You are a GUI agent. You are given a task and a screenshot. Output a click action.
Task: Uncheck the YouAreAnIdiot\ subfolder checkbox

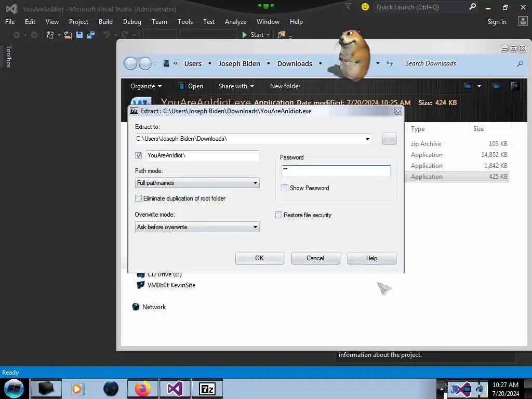[x=138, y=155]
